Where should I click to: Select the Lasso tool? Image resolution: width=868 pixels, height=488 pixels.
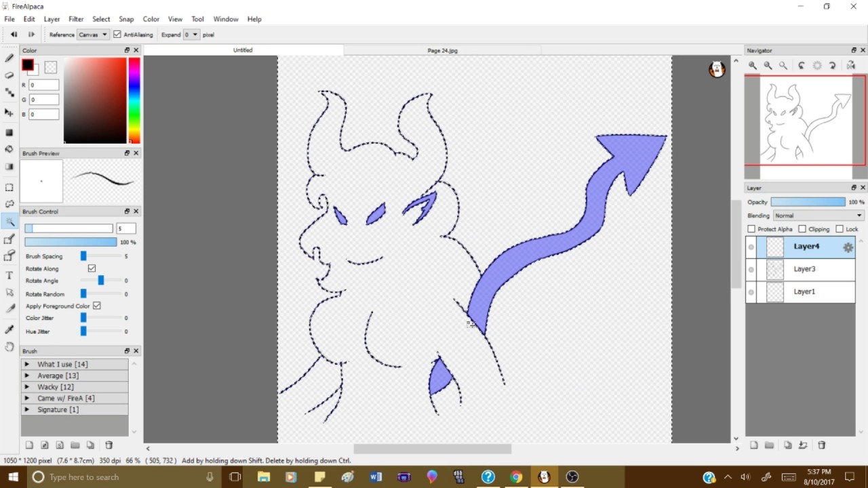tap(9, 204)
